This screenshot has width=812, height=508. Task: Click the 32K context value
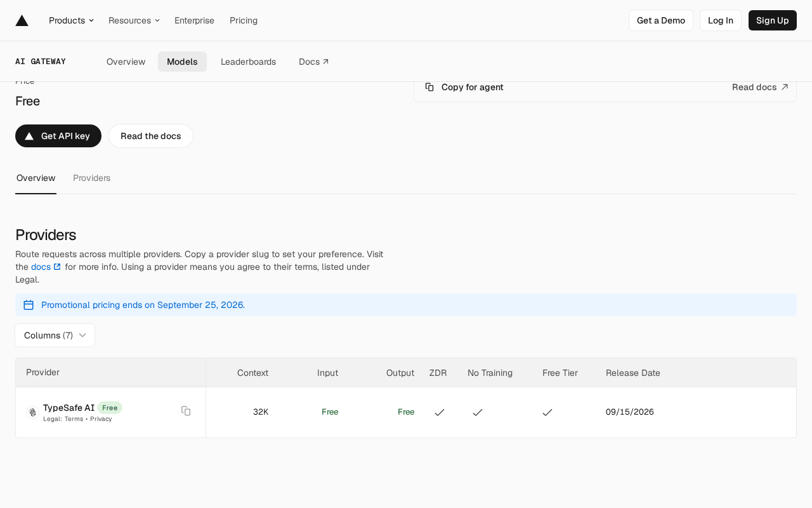[x=261, y=411]
